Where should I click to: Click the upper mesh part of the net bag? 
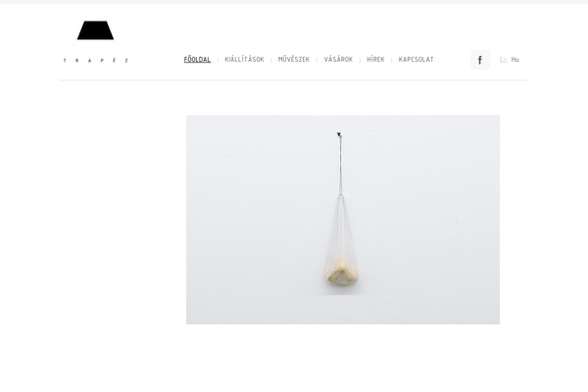pyautogui.click(x=340, y=227)
